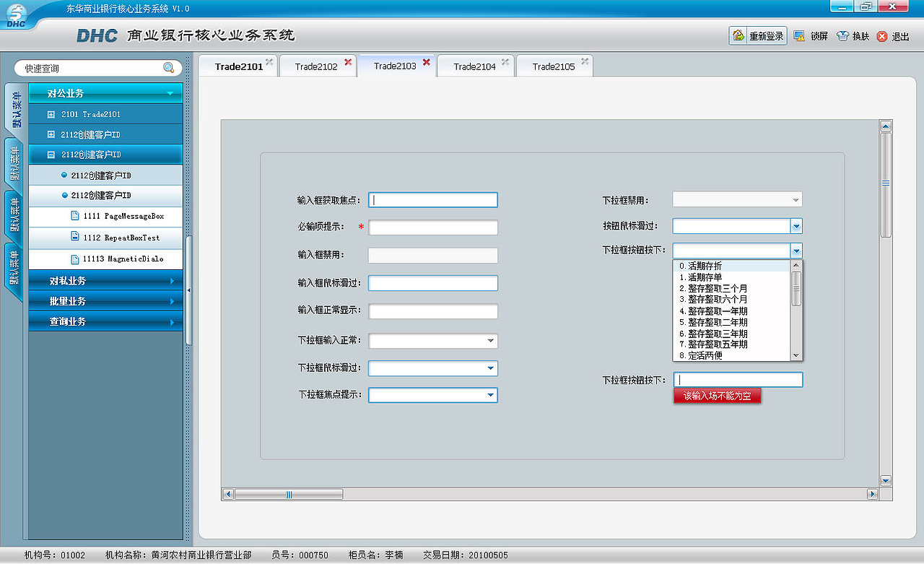Close the Trade2104 tab with its x
Screen dimensions: 924x564
(x=505, y=62)
